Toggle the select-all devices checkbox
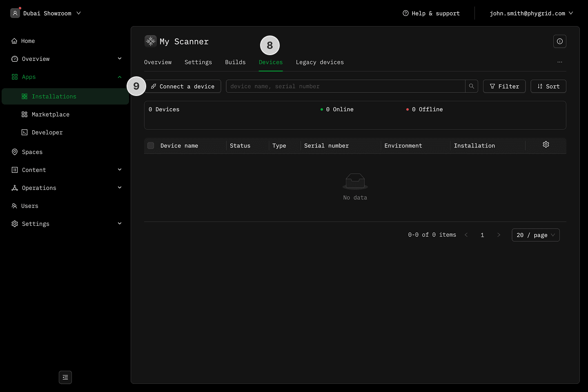This screenshot has height=392, width=588. 151,146
